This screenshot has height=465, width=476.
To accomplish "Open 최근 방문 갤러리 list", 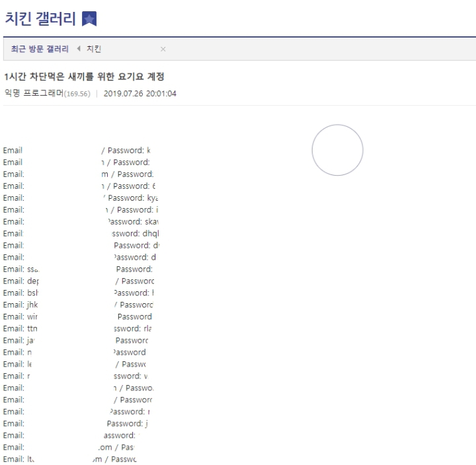I will coord(40,49).
